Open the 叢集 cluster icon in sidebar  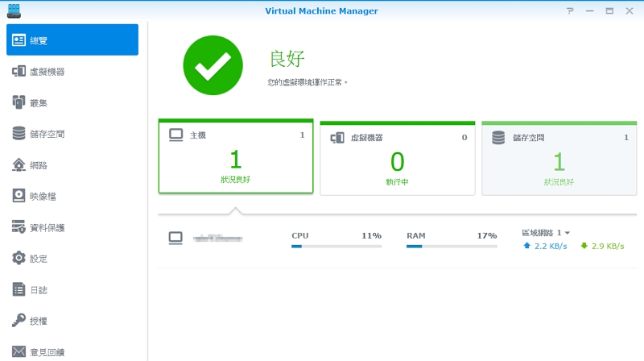pyautogui.click(x=19, y=102)
